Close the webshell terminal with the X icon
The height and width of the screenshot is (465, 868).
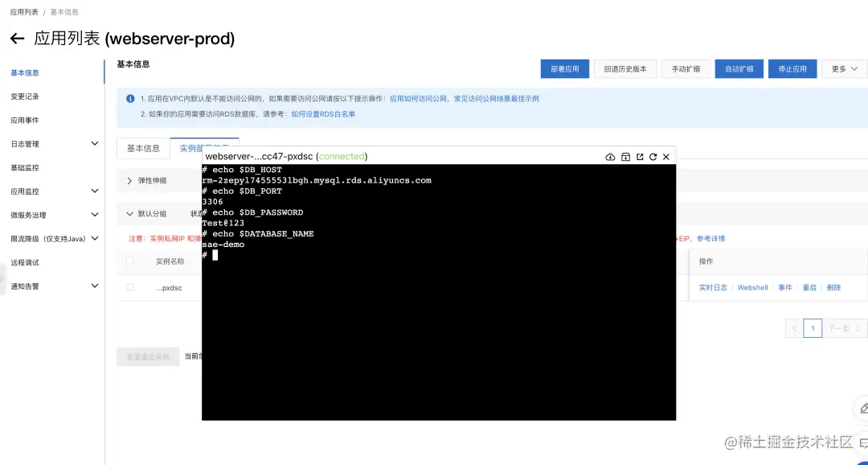[666, 157]
